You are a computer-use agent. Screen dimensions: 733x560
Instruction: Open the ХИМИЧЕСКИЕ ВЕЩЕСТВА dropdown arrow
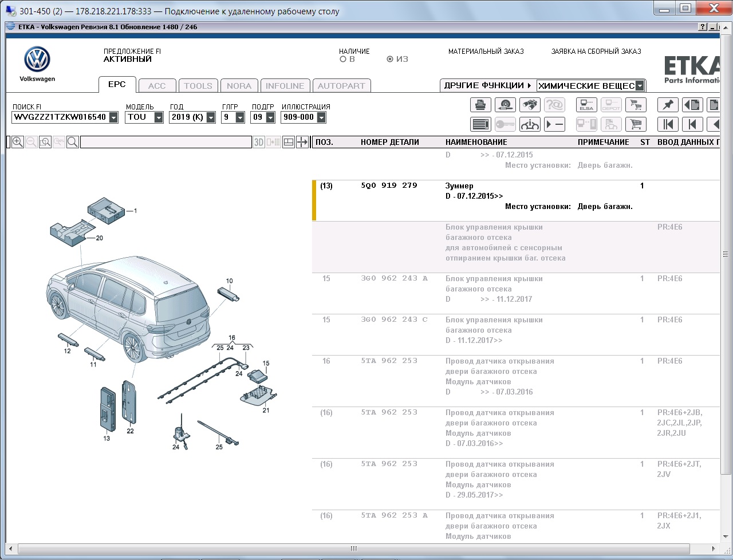[x=640, y=86]
